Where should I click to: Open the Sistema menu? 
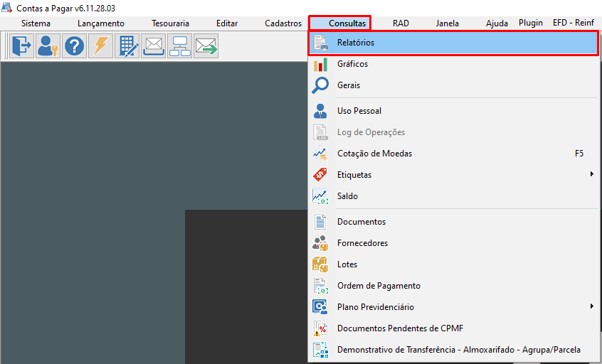point(36,23)
